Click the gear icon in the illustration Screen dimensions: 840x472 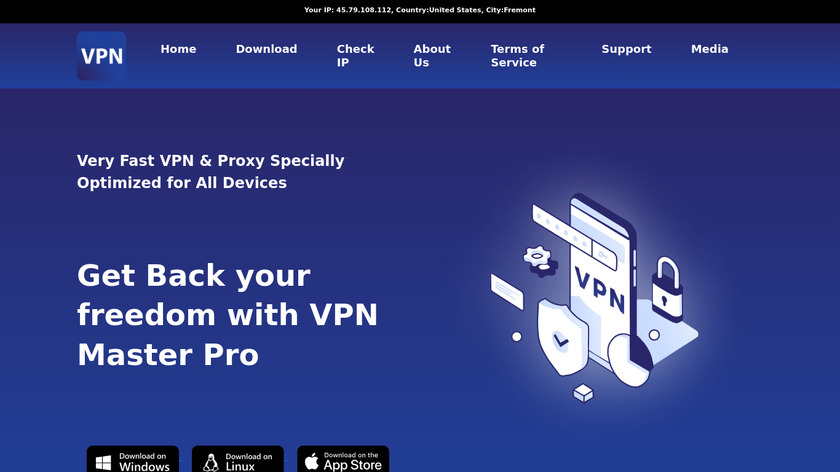tap(539, 260)
